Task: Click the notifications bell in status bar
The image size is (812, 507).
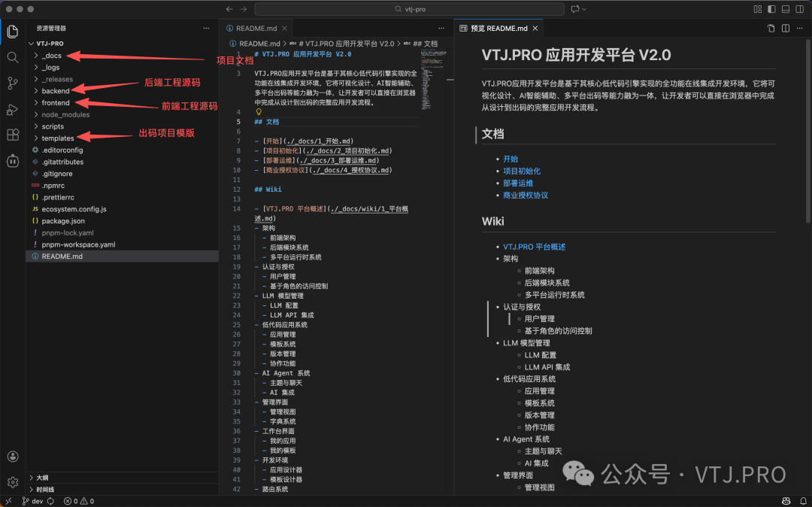Action: 803,500
